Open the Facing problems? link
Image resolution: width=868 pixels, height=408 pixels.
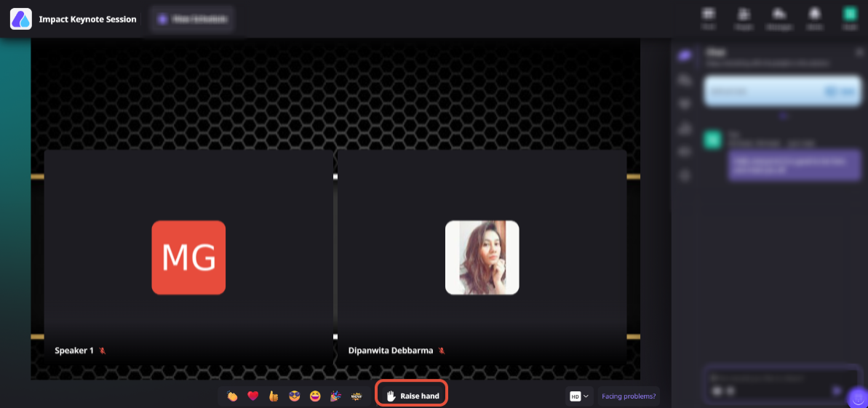pos(629,396)
